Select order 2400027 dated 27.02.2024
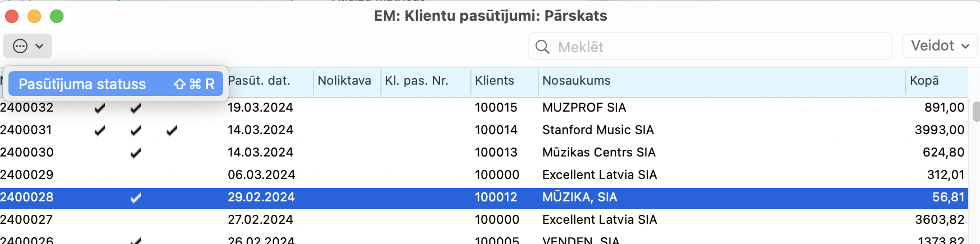 click(261, 220)
